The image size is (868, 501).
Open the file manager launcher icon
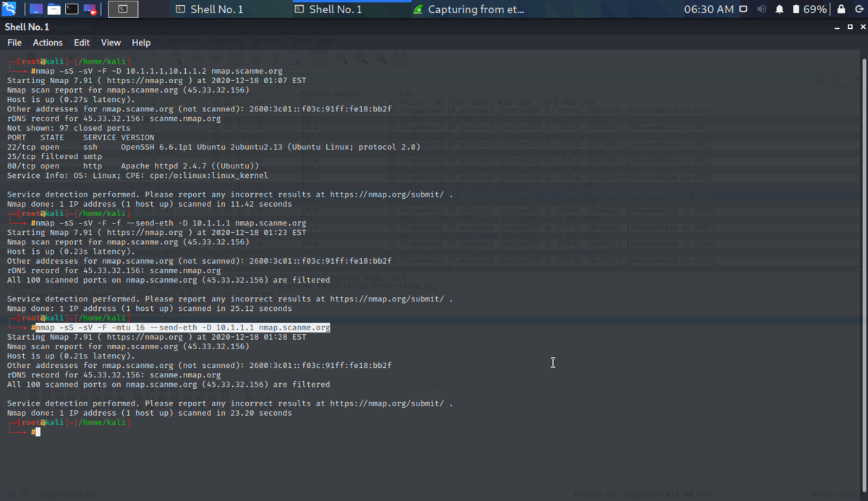point(53,9)
